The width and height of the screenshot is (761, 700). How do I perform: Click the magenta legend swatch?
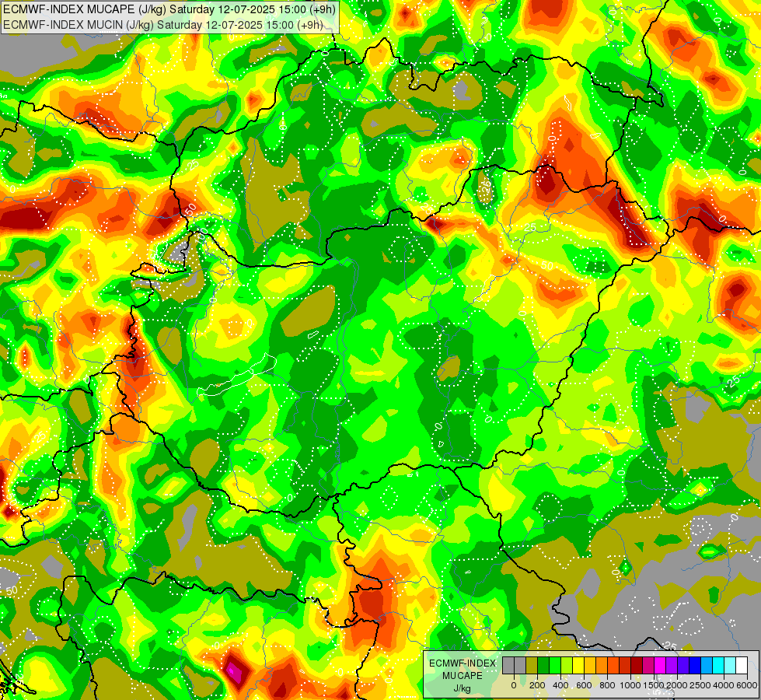click(661, 666)
